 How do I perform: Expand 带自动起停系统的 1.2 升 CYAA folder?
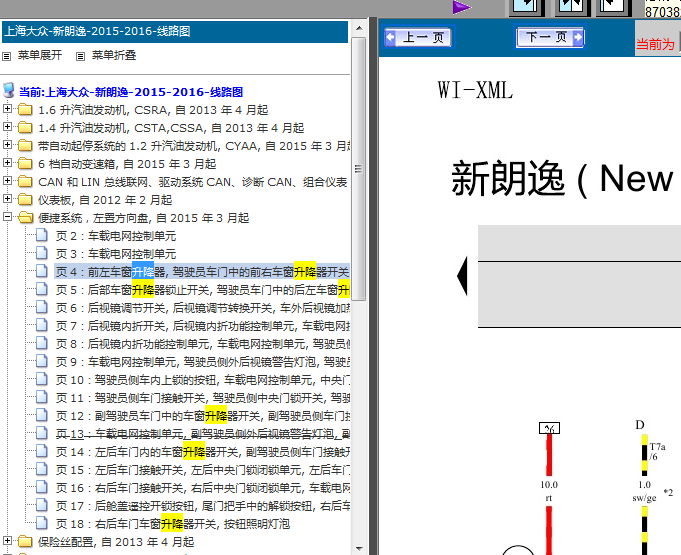[x=7, y=145]
